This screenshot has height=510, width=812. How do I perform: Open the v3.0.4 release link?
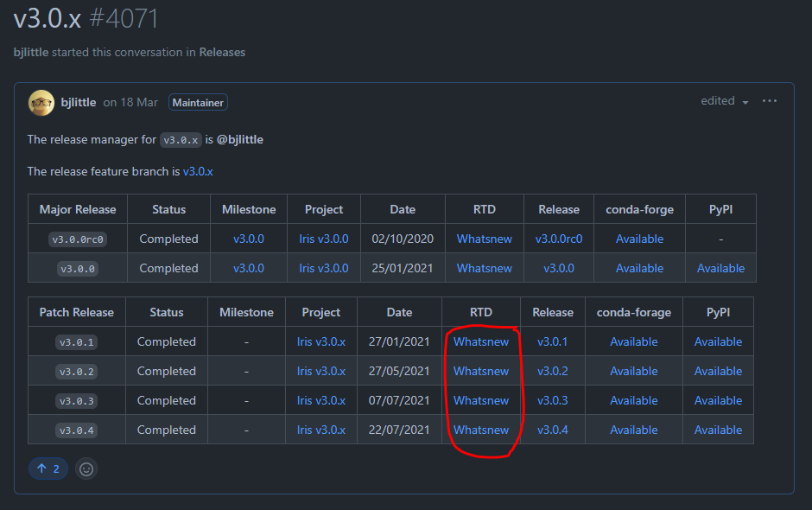(x=553, y=430)
